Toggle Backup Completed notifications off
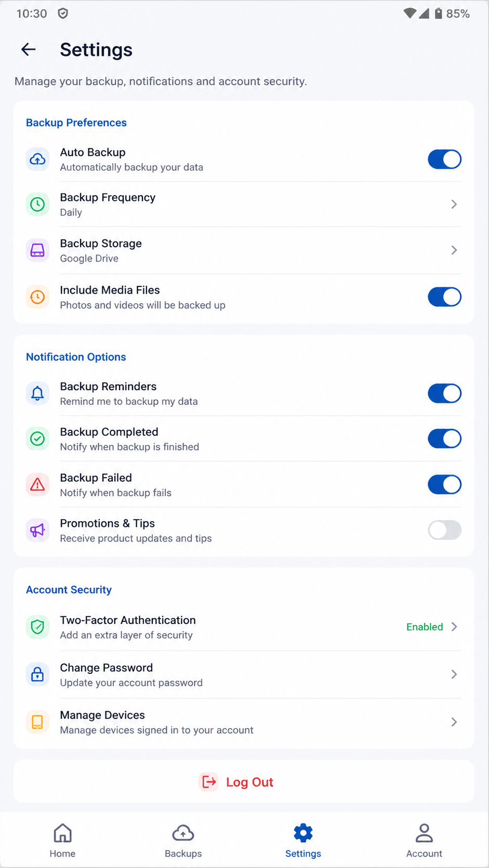489x868 pixels. [x=444, y=439]
